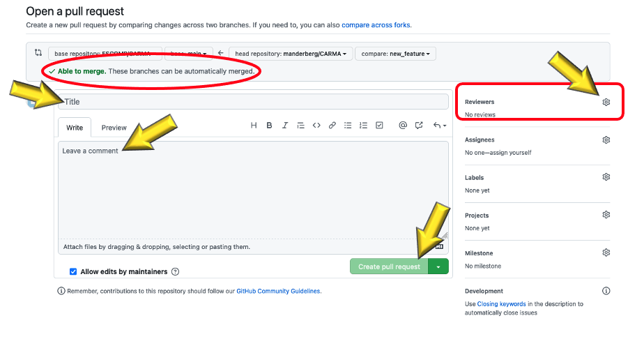Insert a bulleted list
Screen dimensions: 644x339
348,126
